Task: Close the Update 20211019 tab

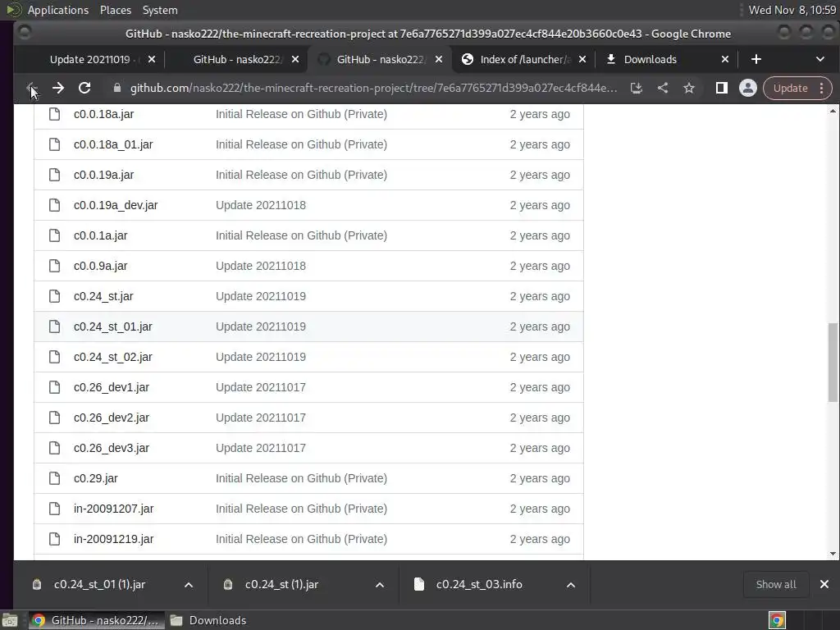Action: point(152,59)
